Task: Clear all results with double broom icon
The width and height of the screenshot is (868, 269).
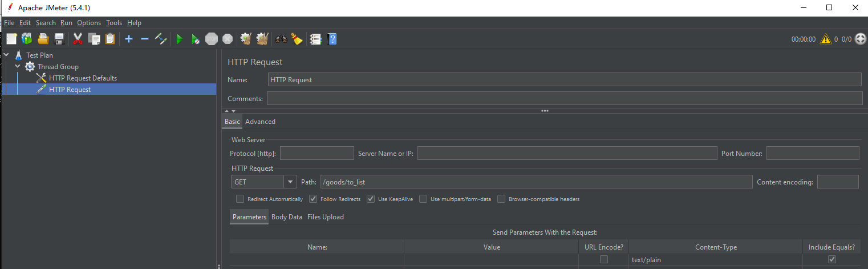Action: (x=262, y=39)
